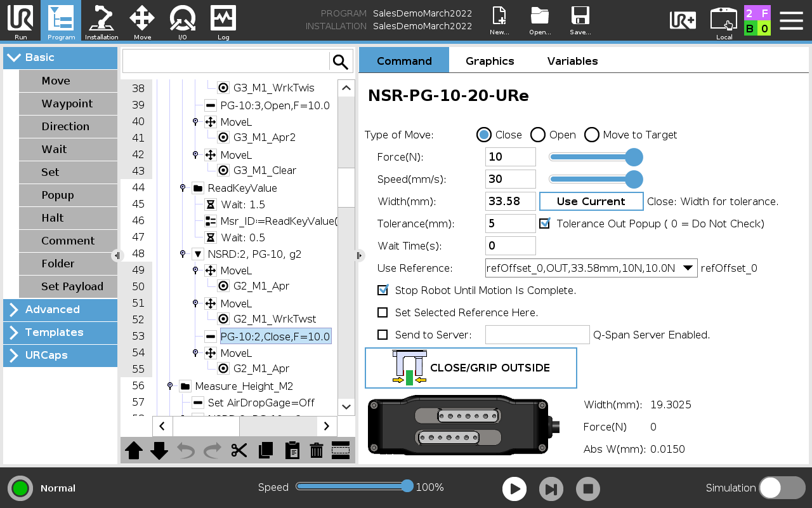Select PG-10:2,Close,F=10.0 tree node

point(275,337)
